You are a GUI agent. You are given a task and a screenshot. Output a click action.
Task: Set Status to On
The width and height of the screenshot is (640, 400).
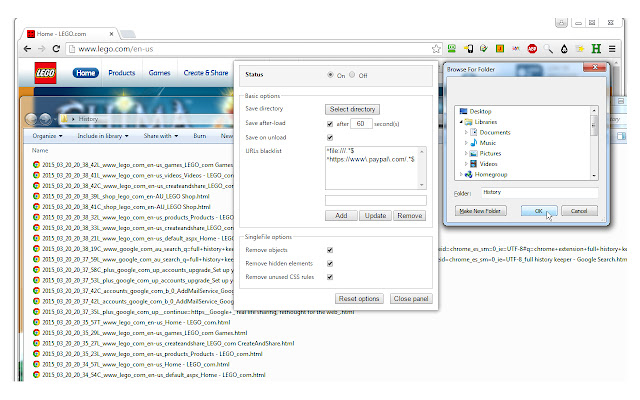(x=330, y=75)
